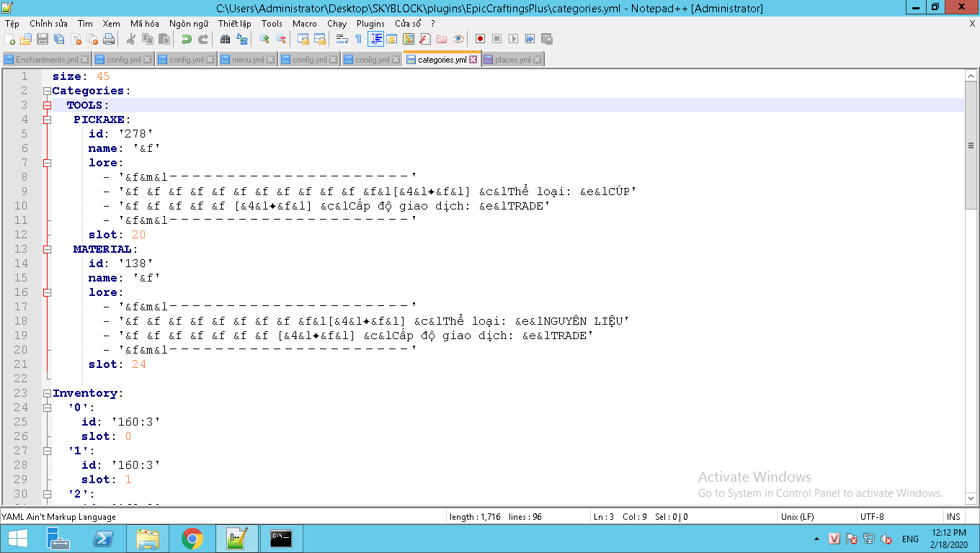This screenshot has width=980, height=553.
Task: Click the Cut scissors toolbar icon
Action: pyautogui.click(x=131, y=39)
